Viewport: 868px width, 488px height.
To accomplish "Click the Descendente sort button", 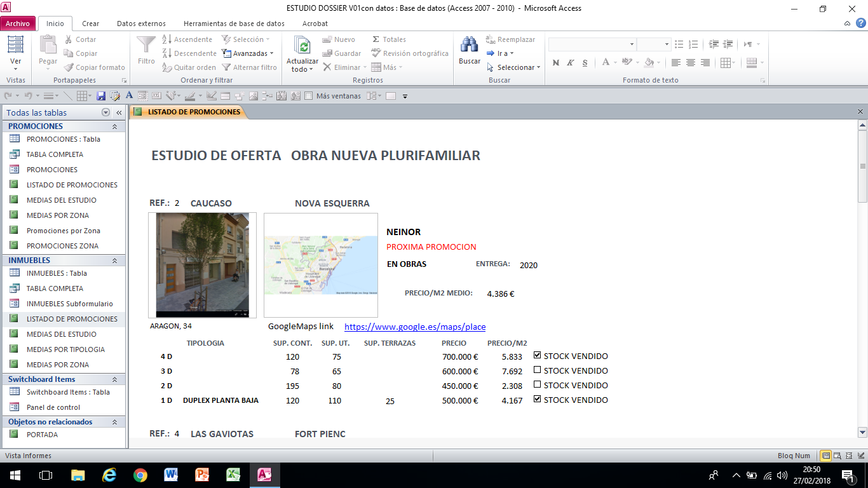I will (x=189, y=53).
